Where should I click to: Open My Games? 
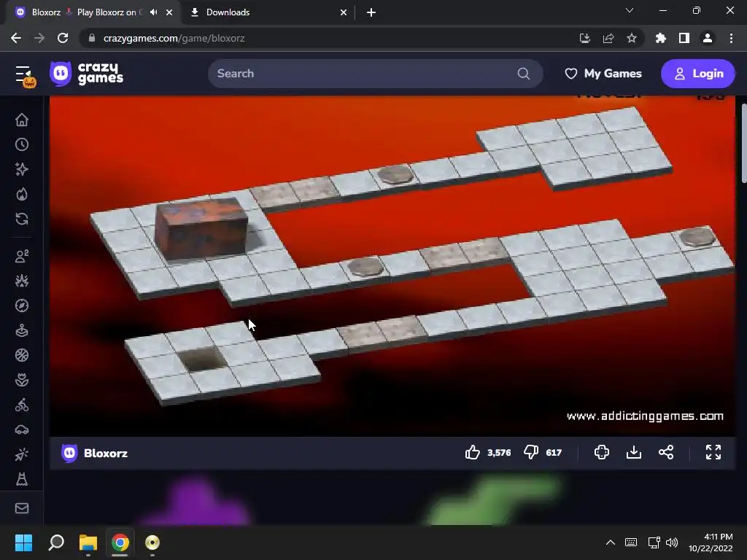(x=603, y=74)
